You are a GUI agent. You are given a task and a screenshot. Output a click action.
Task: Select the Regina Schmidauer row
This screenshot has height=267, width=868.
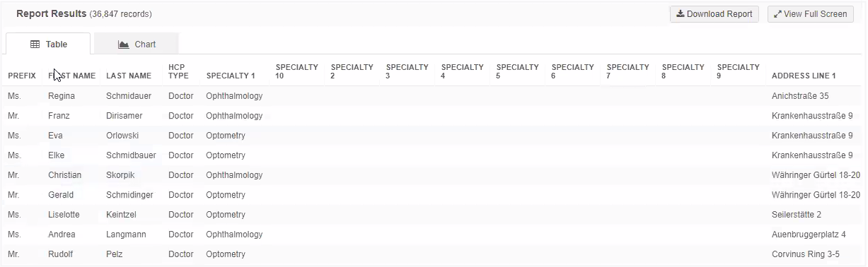pos(434,96)
